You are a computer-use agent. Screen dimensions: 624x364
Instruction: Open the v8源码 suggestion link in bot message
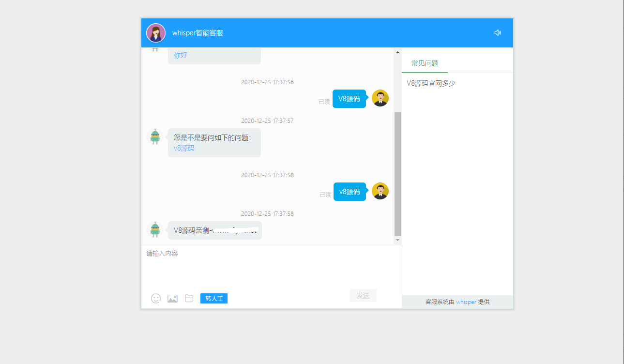click(x=183, y=148)
